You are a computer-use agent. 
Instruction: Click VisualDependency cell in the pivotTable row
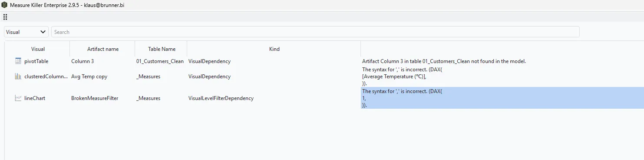click(x=209, y=61)
